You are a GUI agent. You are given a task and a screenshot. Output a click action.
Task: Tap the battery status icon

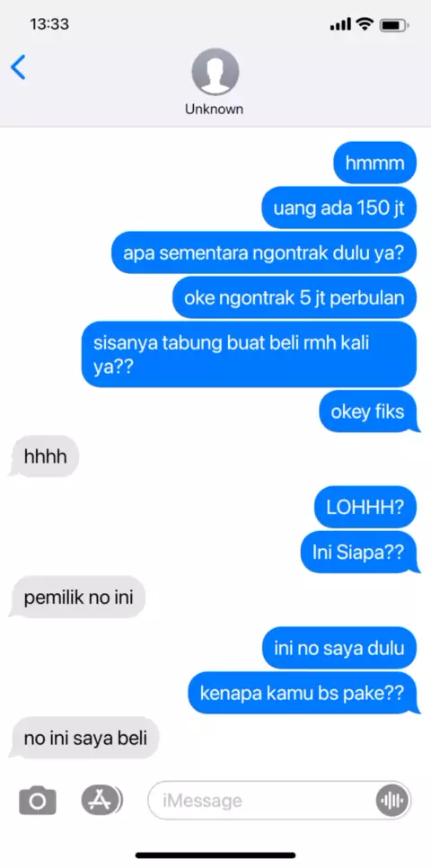394,25
